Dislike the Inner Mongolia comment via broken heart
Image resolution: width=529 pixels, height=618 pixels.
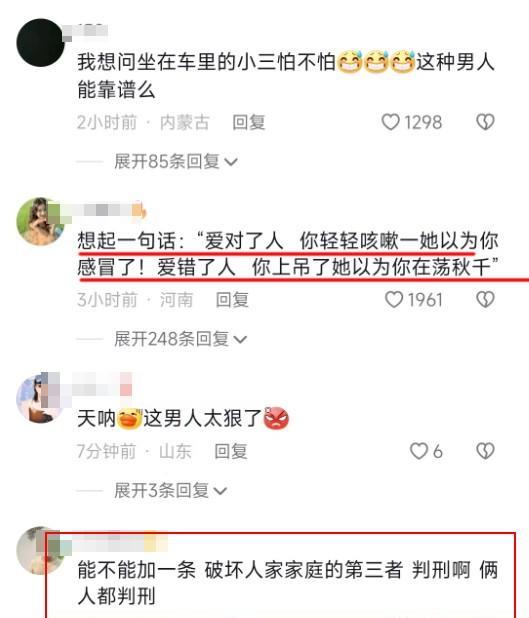coord(485,122)
